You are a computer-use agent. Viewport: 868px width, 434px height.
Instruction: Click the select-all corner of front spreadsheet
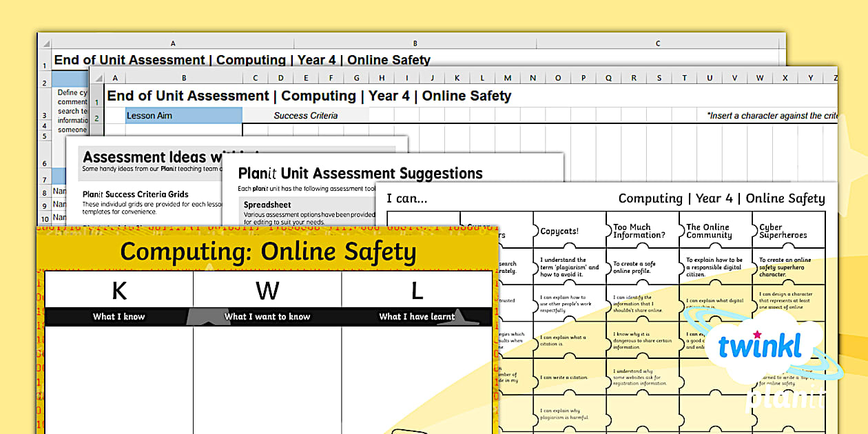pyautogui.click(x=96, y=78)
